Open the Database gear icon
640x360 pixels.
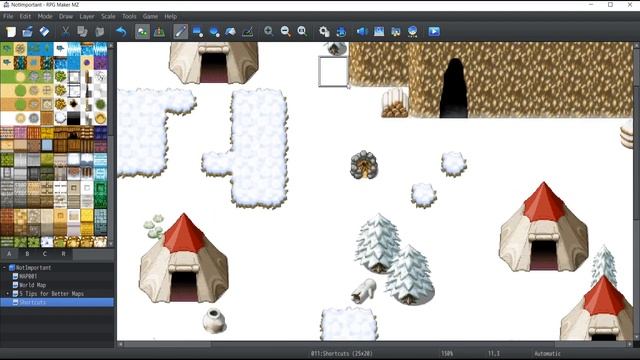(x=324, y=31)
